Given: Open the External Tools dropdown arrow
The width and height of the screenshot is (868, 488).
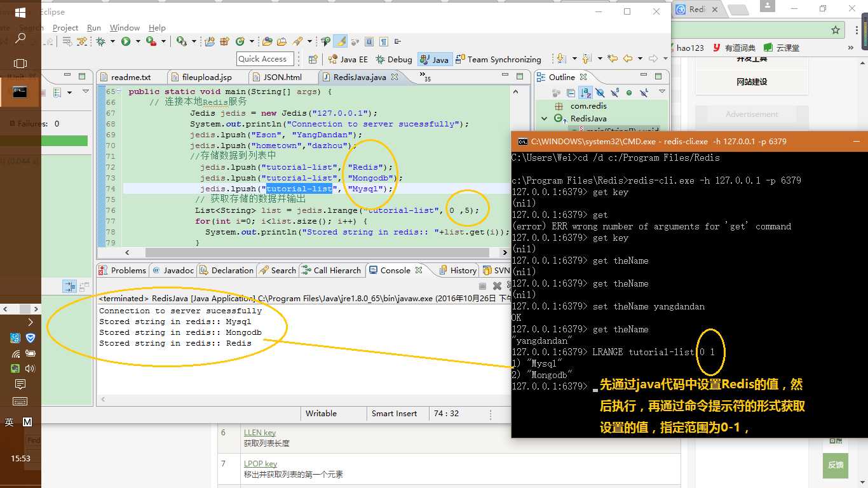Looking at the screenshot, I should (163, 42).
